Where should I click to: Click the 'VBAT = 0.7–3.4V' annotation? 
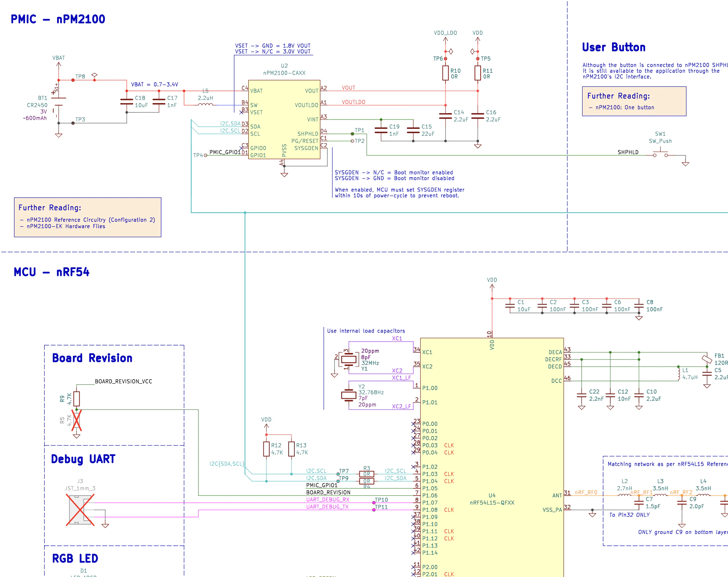point(155,84)
